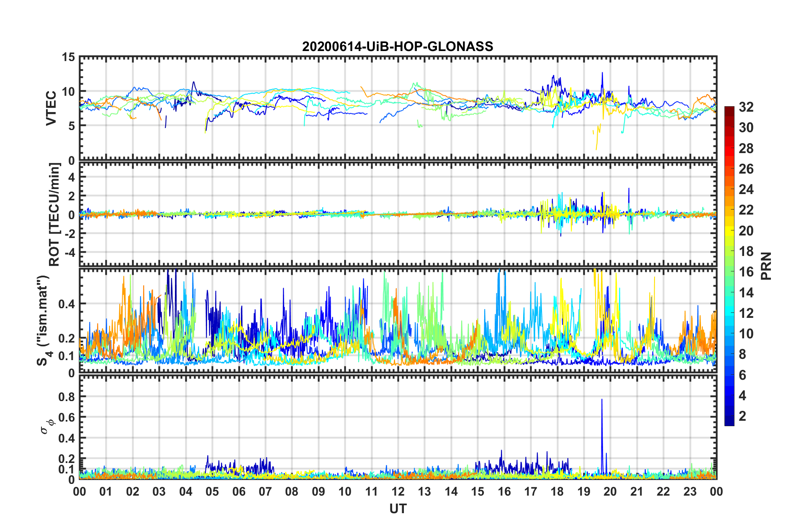796x532 pixels.
Task: Select S4 panel tick label 0.2
Action: coord(67,338)
